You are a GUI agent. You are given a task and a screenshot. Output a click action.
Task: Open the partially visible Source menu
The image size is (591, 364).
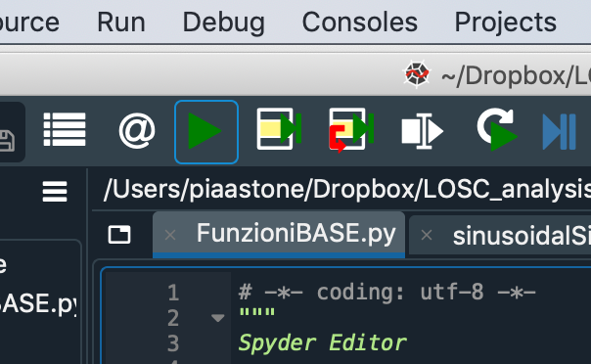[29, 23]
